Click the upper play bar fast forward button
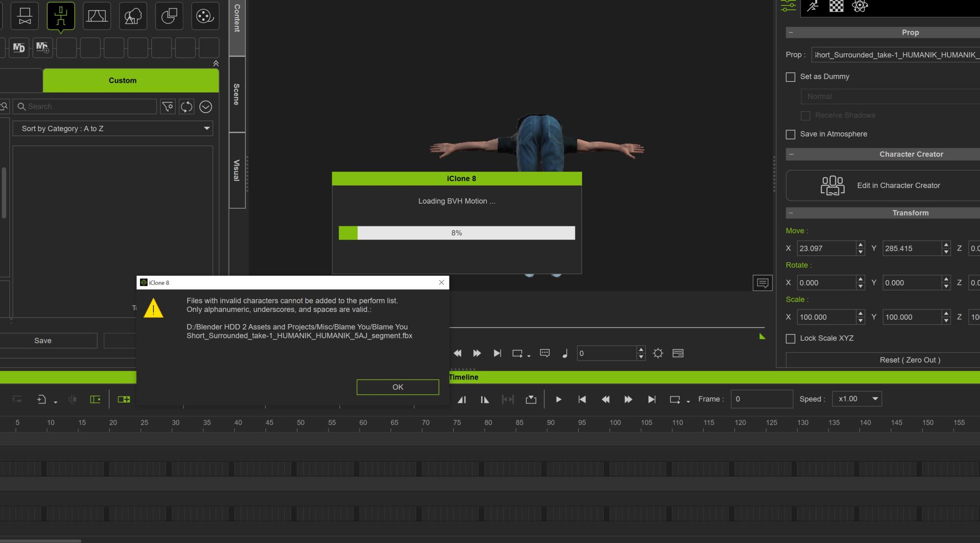 [477, 353]
